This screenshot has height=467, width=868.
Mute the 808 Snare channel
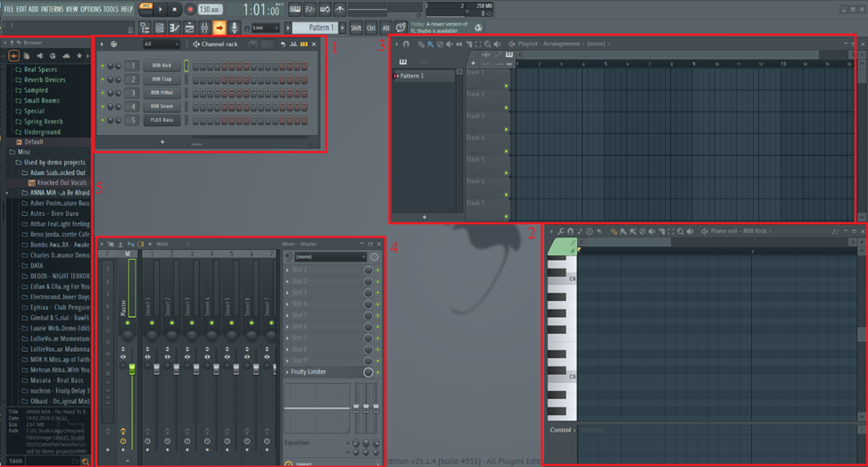pos(103,106)
